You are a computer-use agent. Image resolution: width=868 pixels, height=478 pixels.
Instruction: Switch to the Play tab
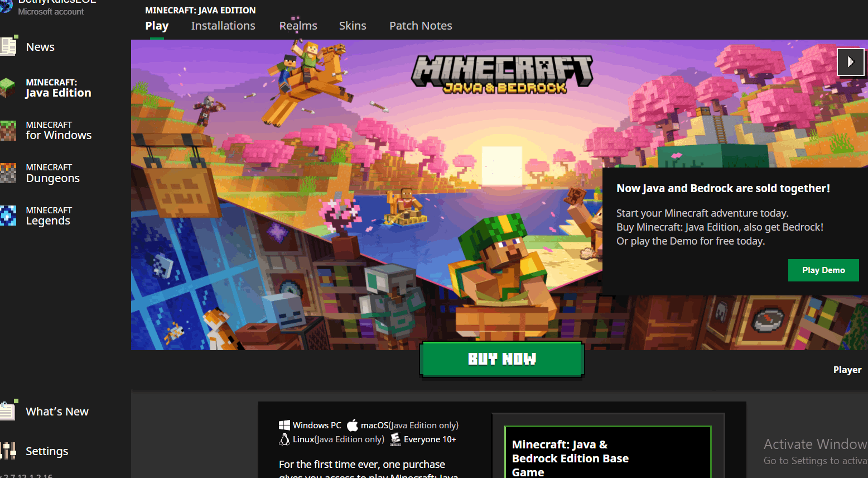pyautogui.click(x=157, y=26)
